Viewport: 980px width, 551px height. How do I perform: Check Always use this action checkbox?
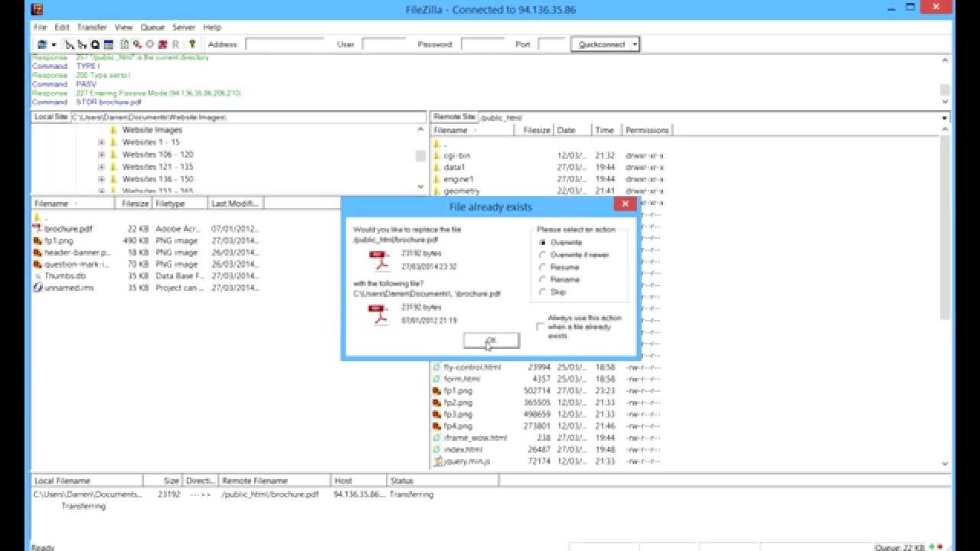(541, 327)
